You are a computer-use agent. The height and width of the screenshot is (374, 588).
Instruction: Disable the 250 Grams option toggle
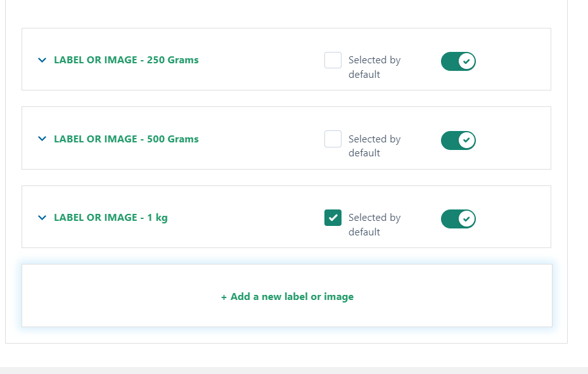coord(458,61)
